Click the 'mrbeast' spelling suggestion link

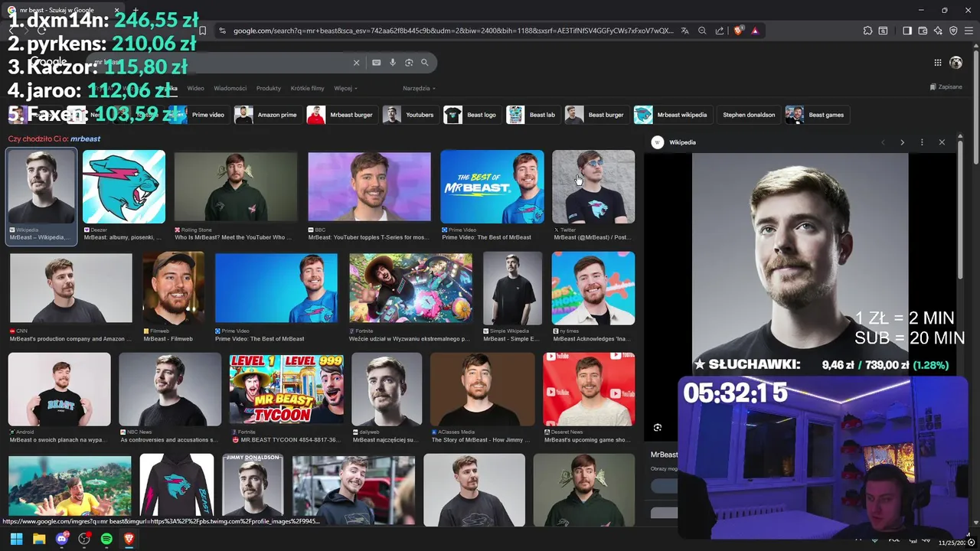pos(85,139)
